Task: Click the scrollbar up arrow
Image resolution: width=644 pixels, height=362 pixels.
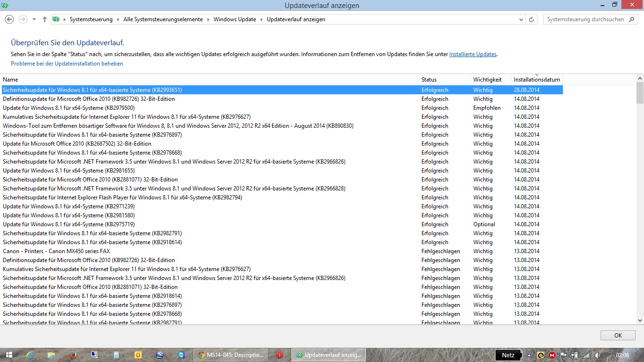Action: click(640, 78)
